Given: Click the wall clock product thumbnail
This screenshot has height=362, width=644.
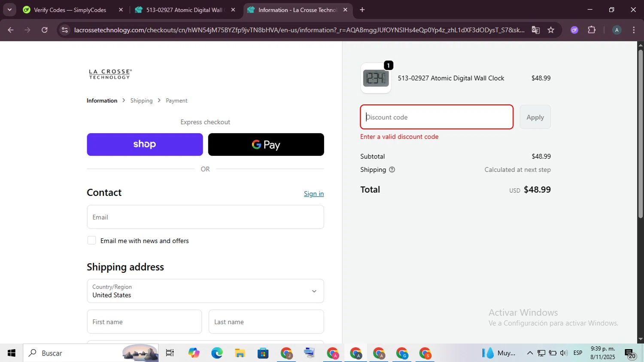Looking at the screenshot, I should [x=376, y=78].
